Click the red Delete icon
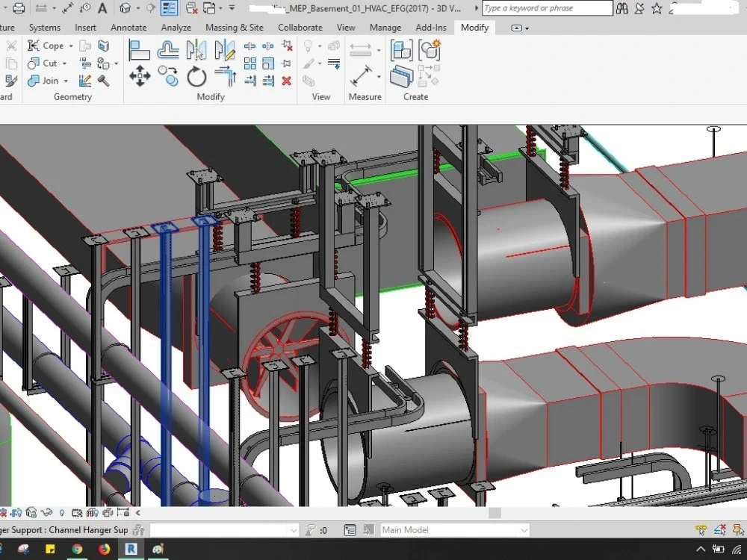This screenshot has height=560, width=747. point(287,81)
